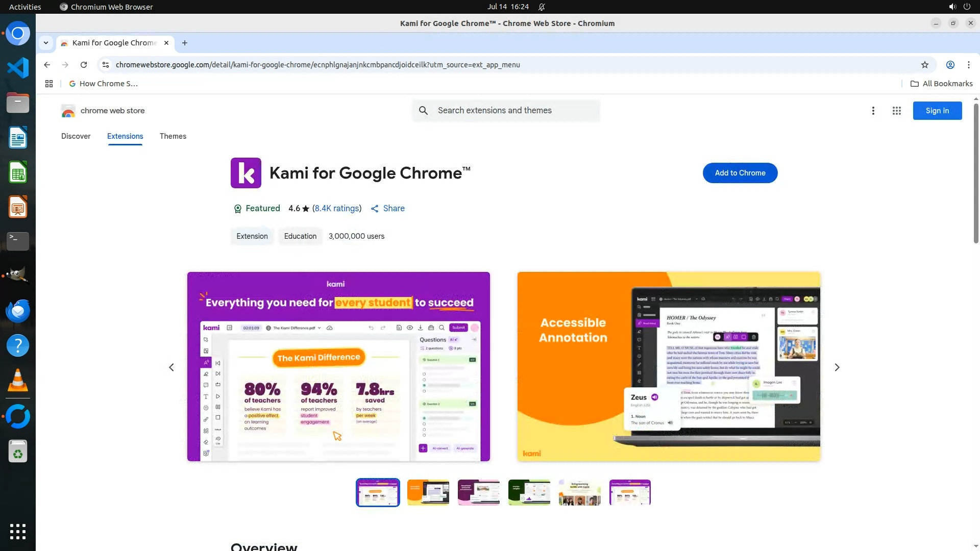The image size is (980, 551).
Task: Open the 8.4K ratings link
Action: coord(337,208)
